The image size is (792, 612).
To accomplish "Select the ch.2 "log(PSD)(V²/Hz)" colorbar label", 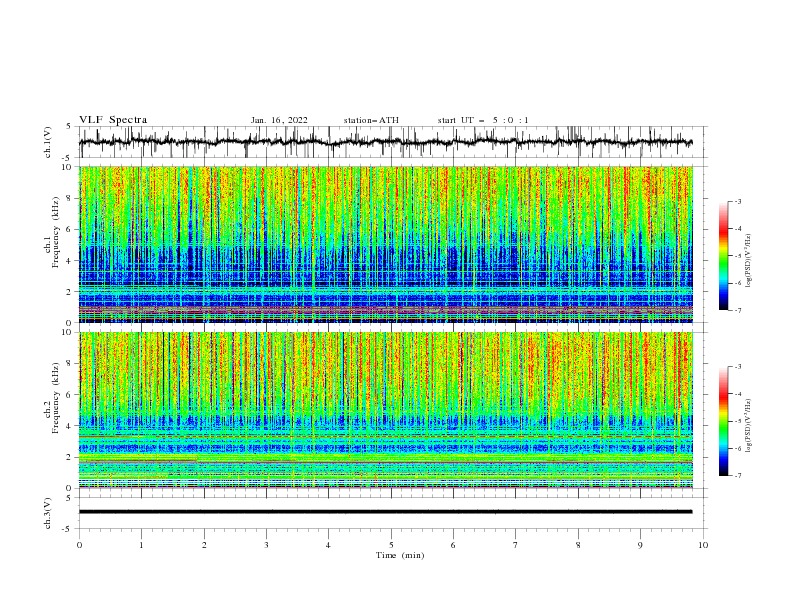I will 748,426.
